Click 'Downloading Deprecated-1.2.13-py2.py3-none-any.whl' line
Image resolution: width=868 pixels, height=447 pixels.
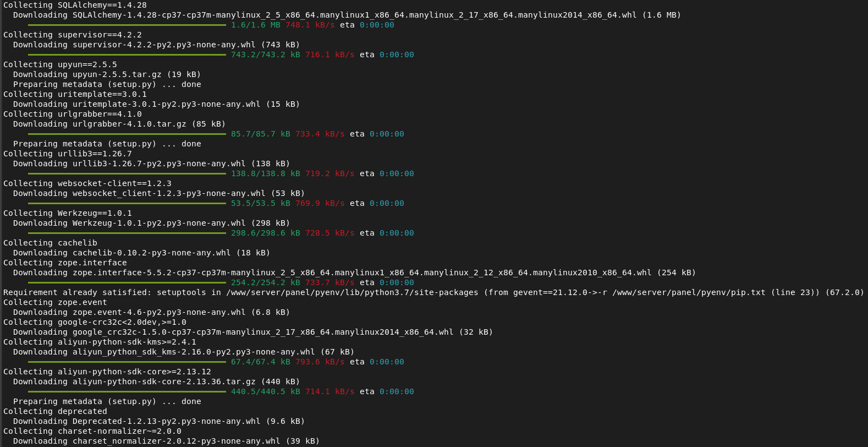(159, 421)
